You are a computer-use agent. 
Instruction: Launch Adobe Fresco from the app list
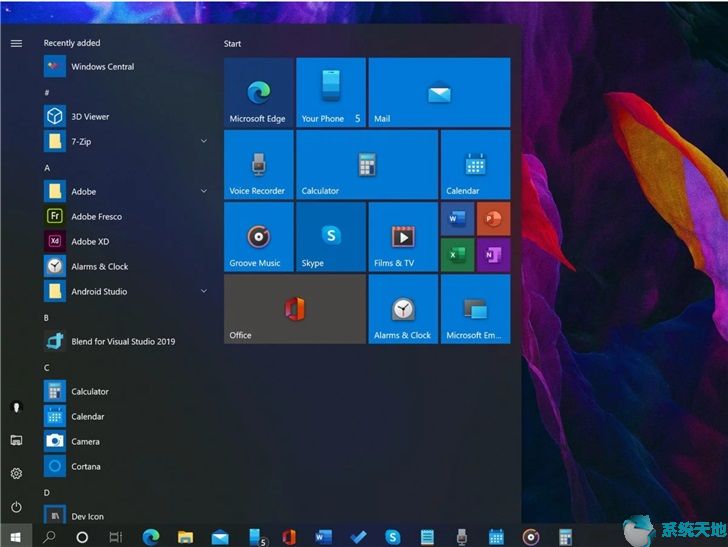(x=125, y=216)
